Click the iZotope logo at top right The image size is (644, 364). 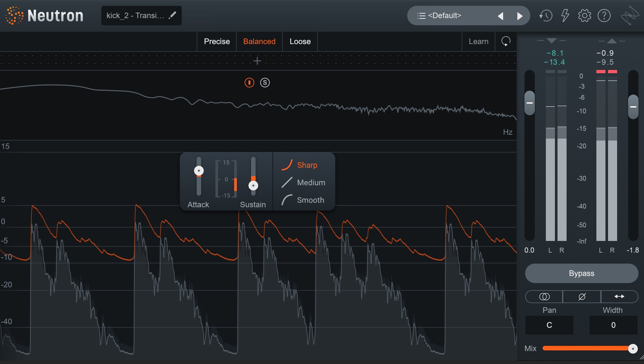tap(629, 16)
